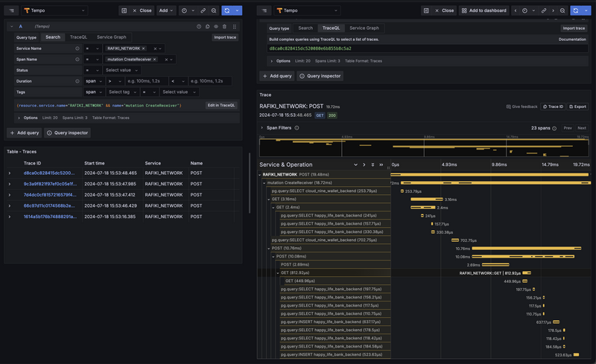The image size is (596, 364).
Task: Open Service Name operator dropdown
Action: (92, 48)
